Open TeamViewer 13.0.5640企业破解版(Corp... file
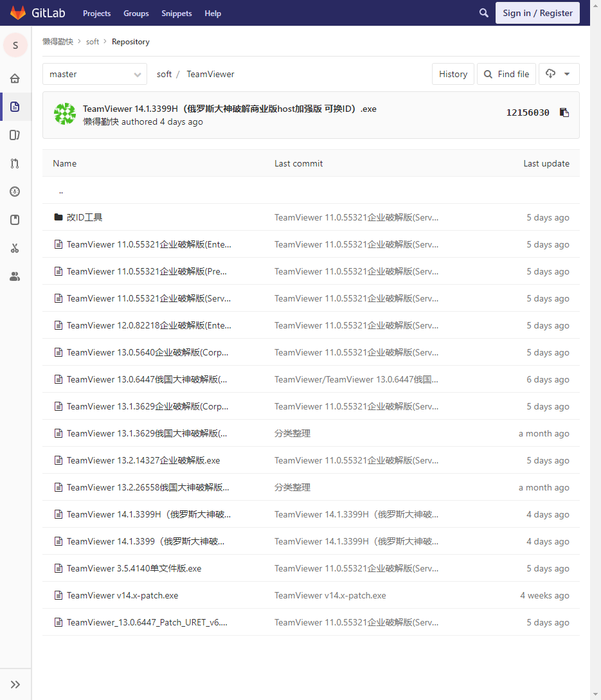This screenshot has height=700, width=601. coord(147,353)
